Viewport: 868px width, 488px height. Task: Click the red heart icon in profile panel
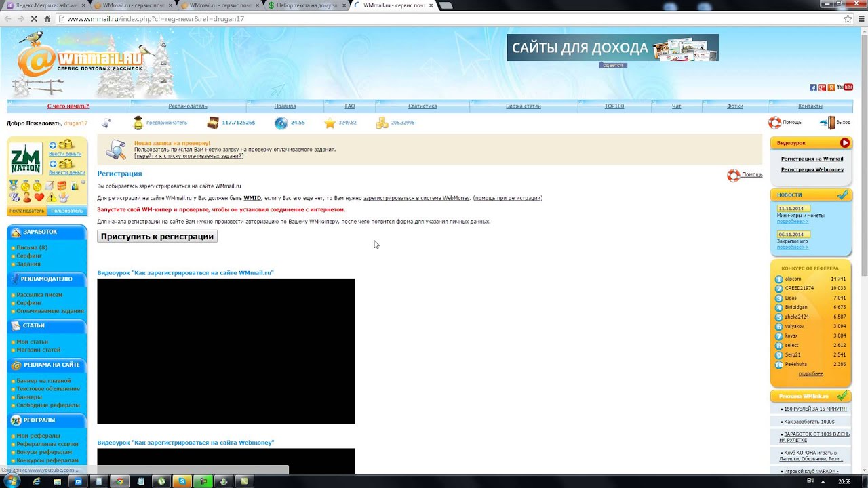click(x=39, y=197)
